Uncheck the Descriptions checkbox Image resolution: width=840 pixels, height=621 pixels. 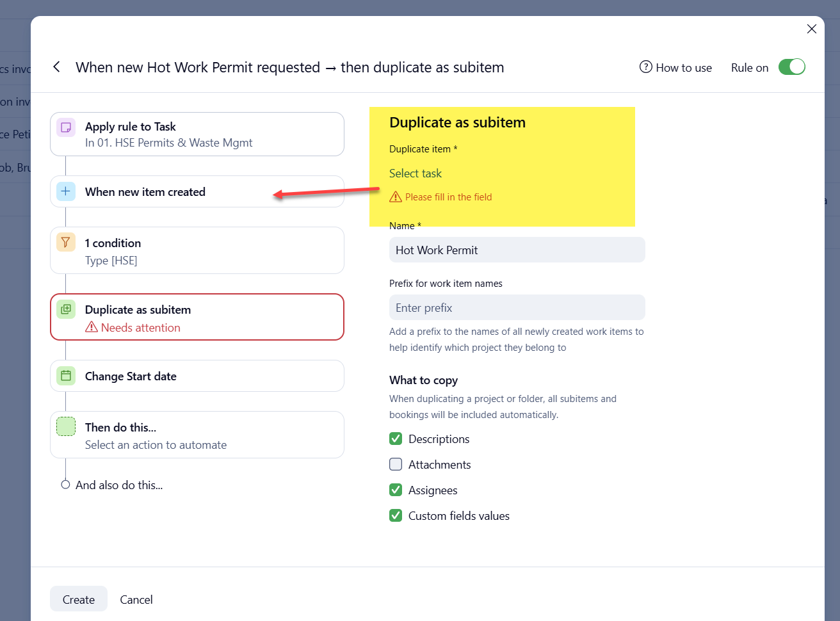coord(396,439)
